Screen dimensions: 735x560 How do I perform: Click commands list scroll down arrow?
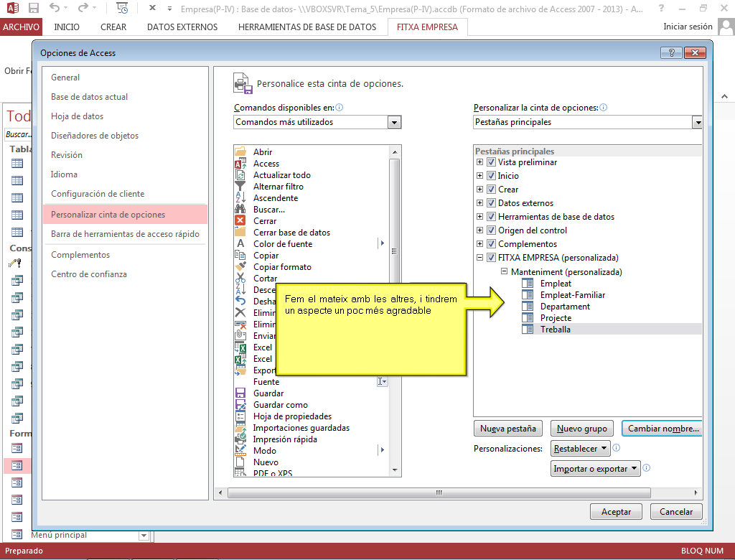point(395,470)
